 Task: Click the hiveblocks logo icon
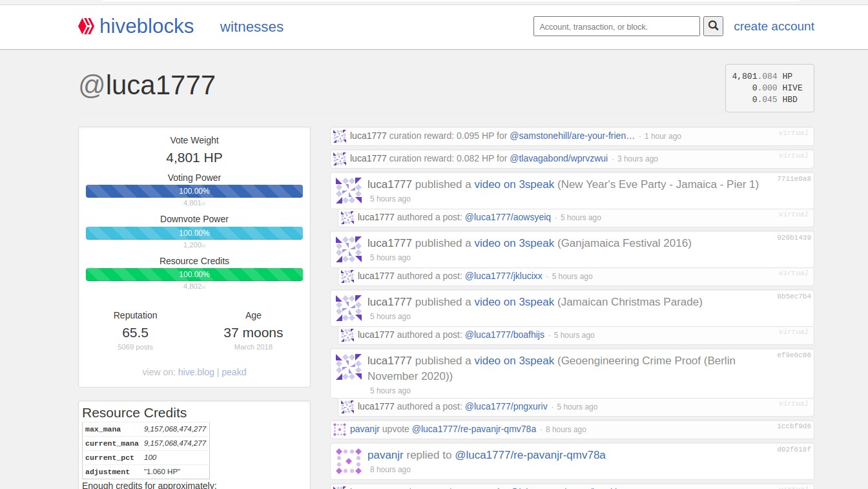tap(86, 26)
